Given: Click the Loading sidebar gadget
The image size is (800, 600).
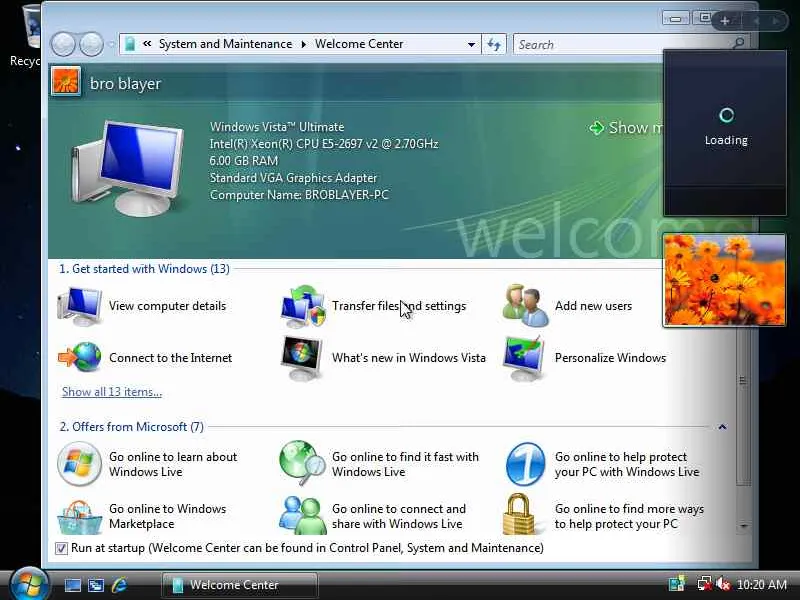Looking at the screenshot, I should 725,133.
